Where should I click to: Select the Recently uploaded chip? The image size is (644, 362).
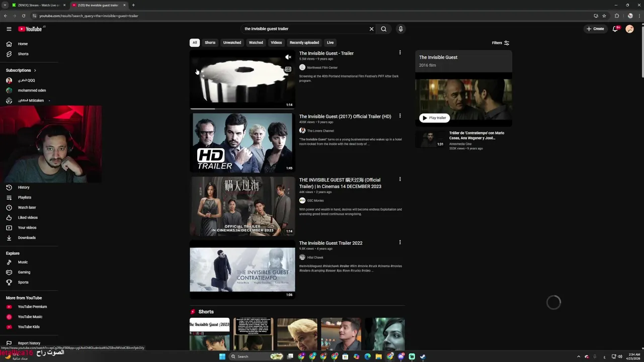pos(304,43)
